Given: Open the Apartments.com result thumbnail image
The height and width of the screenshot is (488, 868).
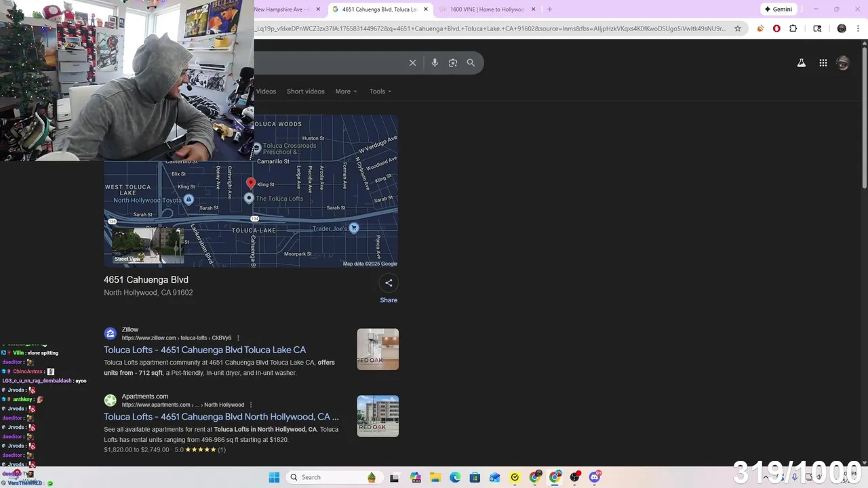Looking at the screenshot, I should (378, 416).
